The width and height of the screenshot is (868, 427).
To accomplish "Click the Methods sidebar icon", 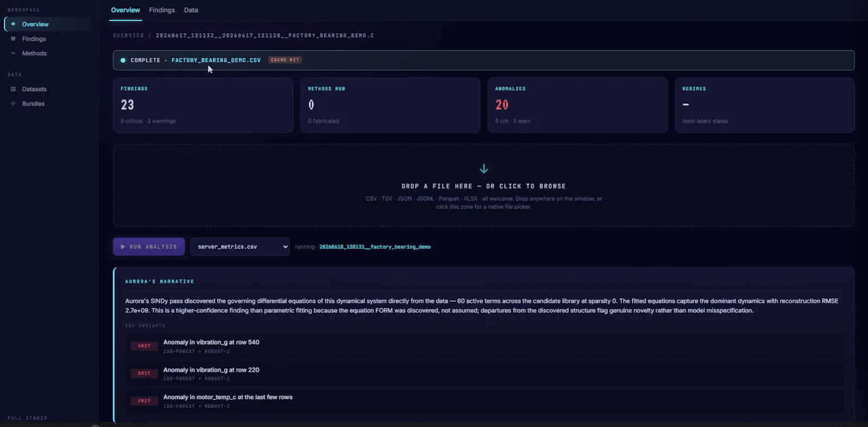I will tap(13, 54).
